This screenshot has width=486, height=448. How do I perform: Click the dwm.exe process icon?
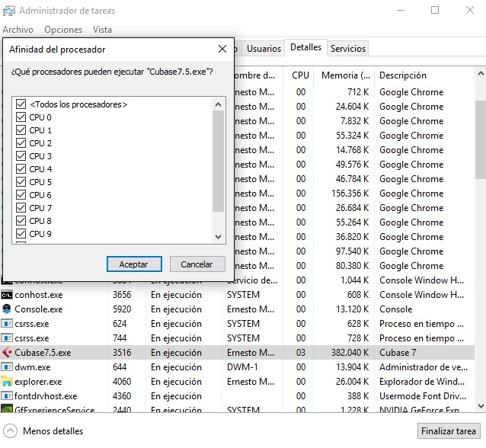click(7, 367)
